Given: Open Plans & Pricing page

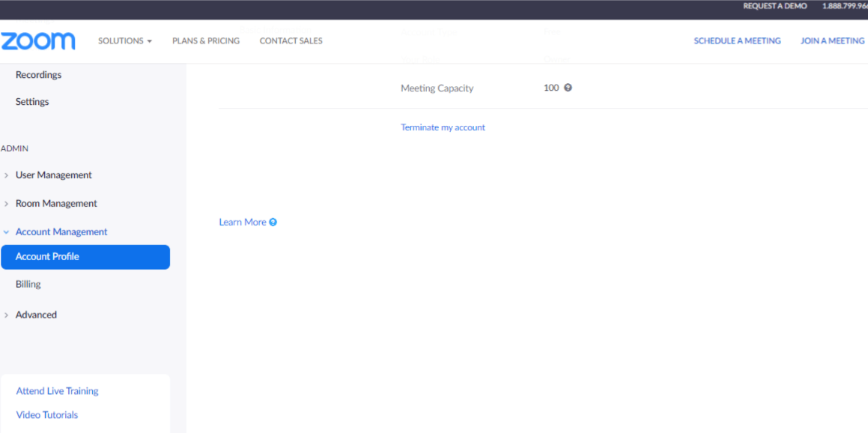Looking at the screenshot, I should coord(206,41).
